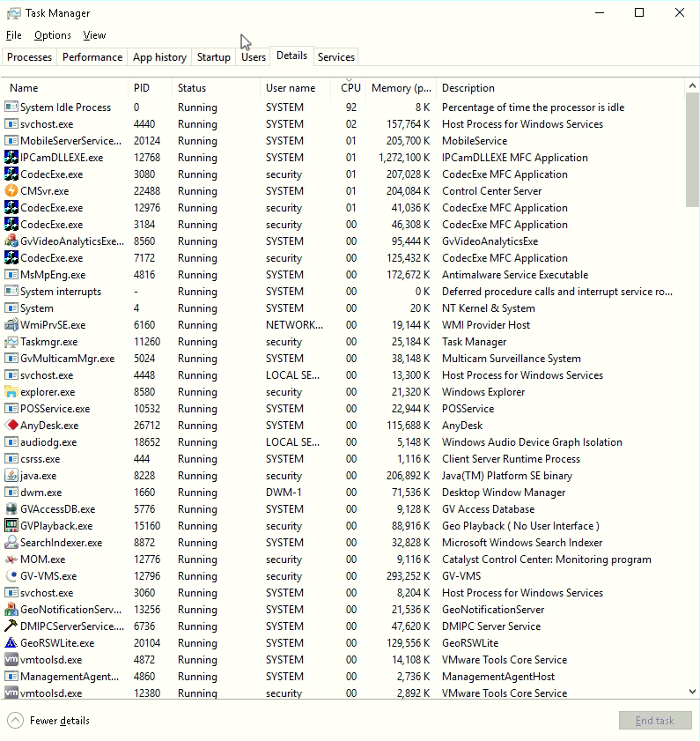Sort by the User name column header

295,88
